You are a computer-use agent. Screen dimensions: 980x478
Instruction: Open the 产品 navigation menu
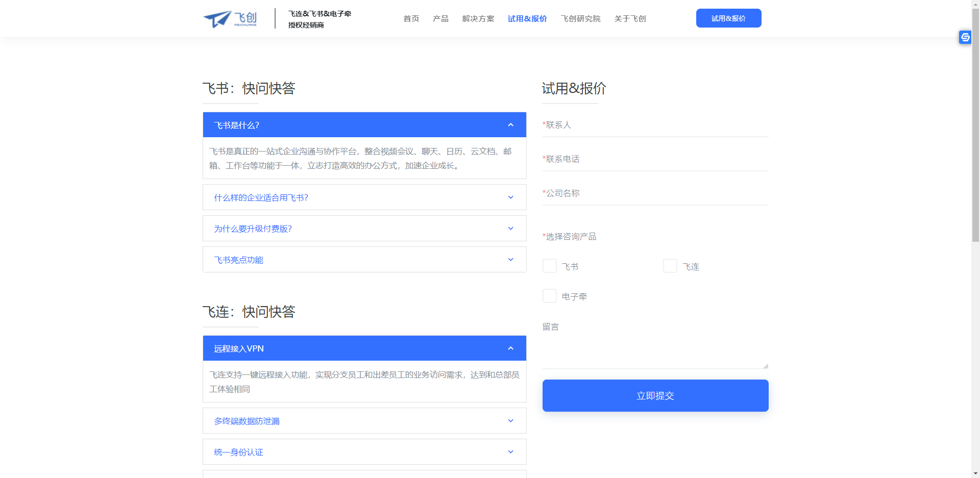tap(440, 19)
